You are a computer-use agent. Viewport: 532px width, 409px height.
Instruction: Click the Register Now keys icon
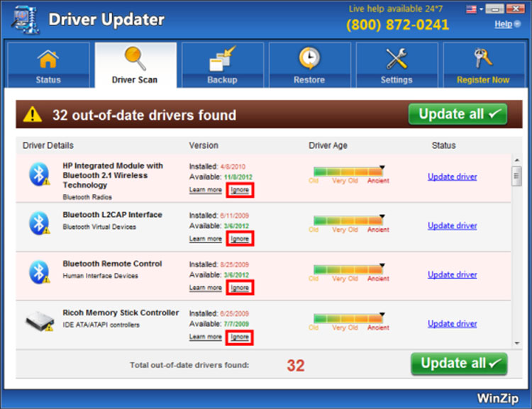click(x=483, y=58)
